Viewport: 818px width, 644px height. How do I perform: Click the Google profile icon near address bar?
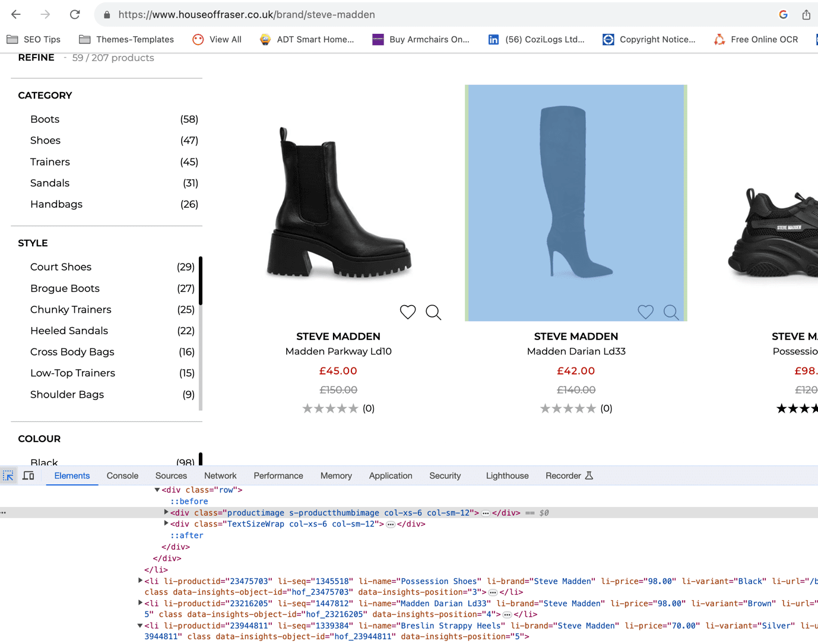click(x=783, y=14)
